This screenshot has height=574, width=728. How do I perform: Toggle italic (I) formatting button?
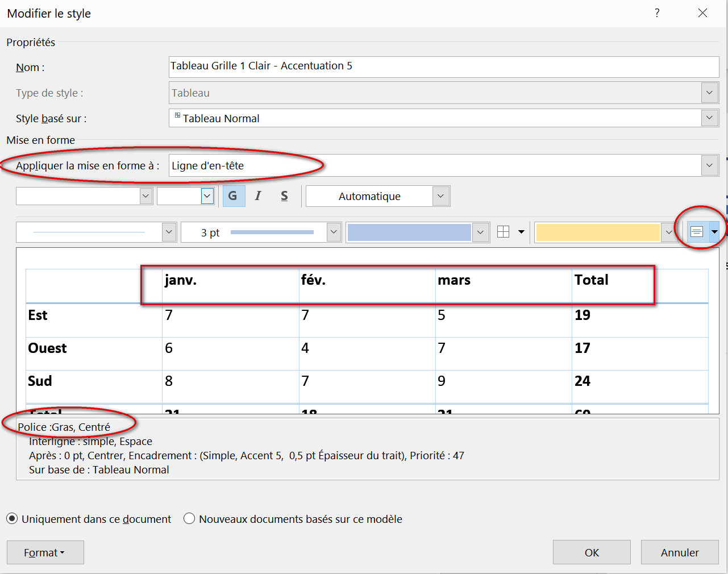coord(258,196)
